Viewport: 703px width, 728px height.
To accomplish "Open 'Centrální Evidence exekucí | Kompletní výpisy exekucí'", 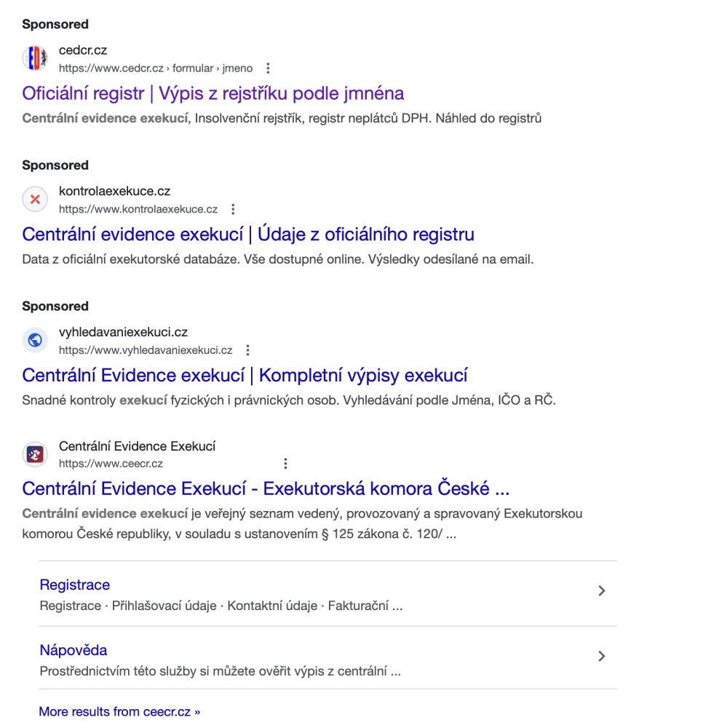I will (245, 376).
